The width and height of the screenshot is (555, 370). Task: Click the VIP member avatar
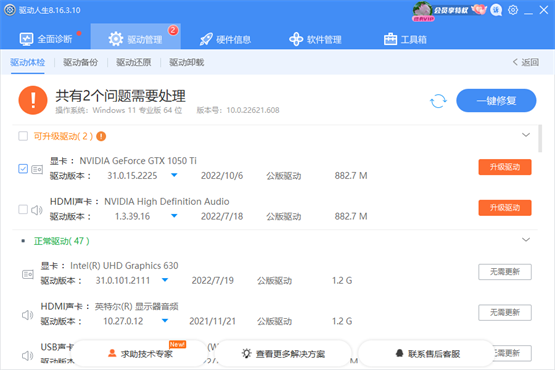pyautogui.click(x=422, y=10)
